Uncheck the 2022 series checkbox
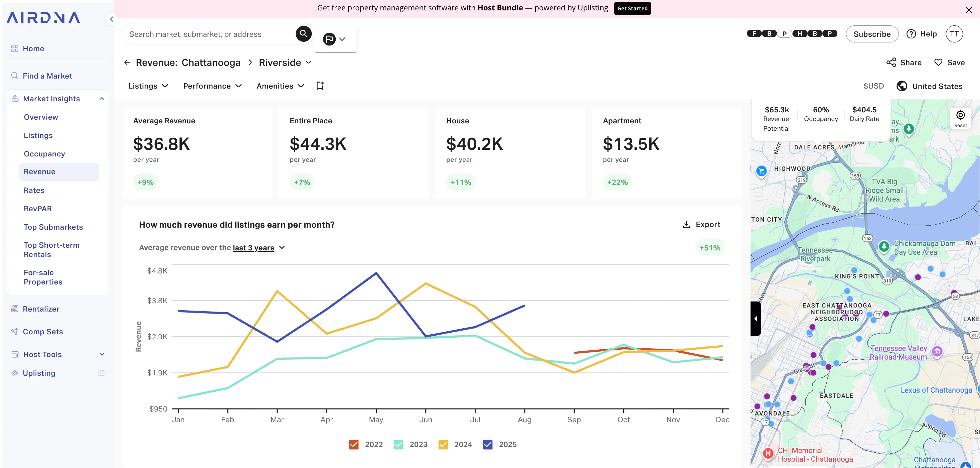Viewport: 980px width, 468px height. pyautogui.click(x=353, y=444)
